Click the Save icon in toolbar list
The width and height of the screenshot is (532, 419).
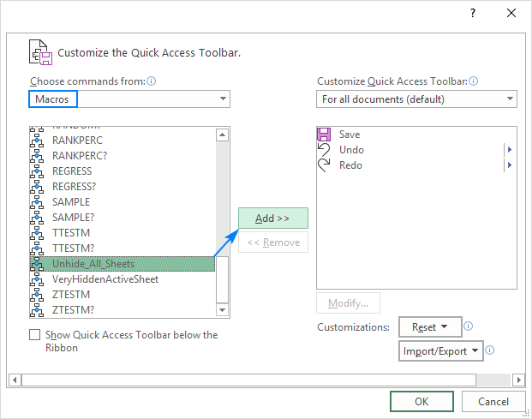[x=324, y=135]
